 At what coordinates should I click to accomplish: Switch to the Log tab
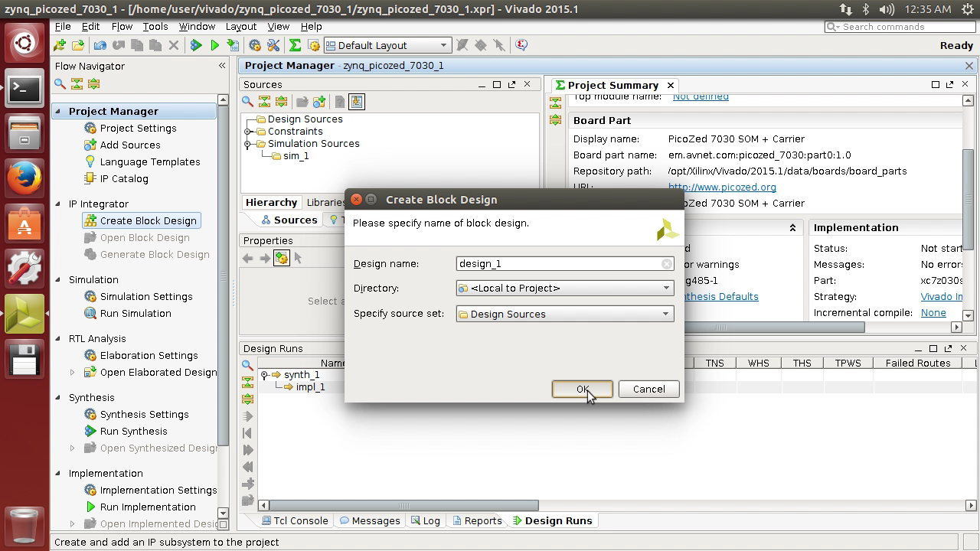point(426,520)
